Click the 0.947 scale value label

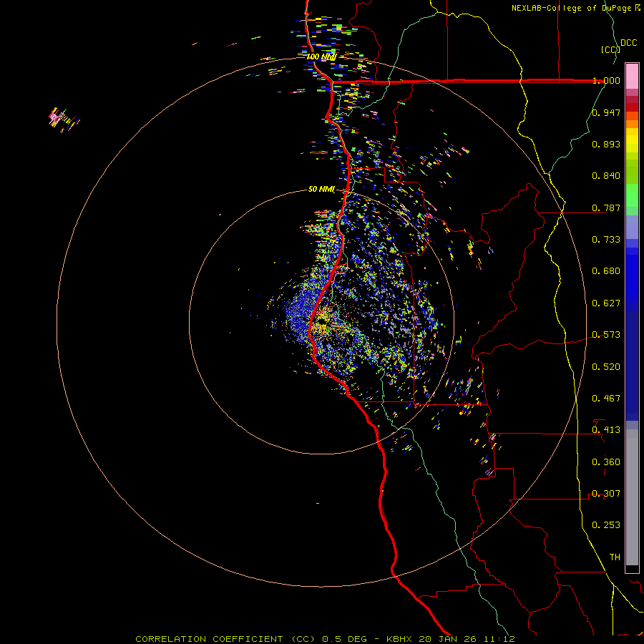[x=606, y=112]
